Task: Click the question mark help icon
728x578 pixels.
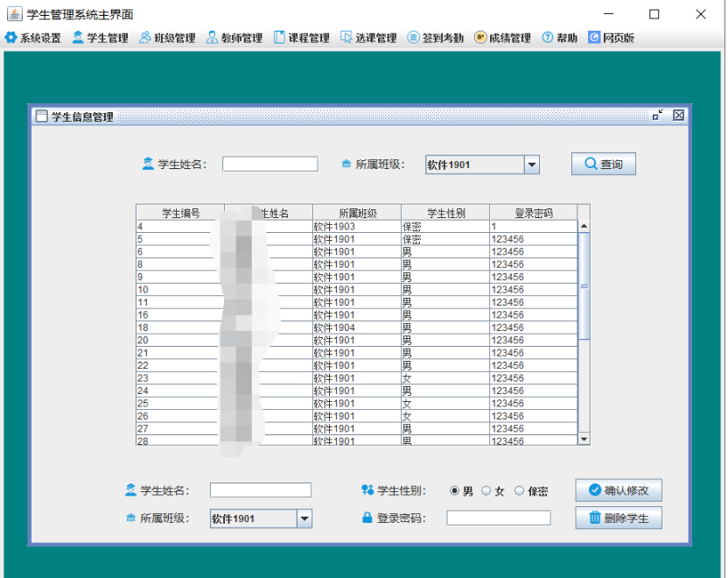Action: [x=548, y=37]
